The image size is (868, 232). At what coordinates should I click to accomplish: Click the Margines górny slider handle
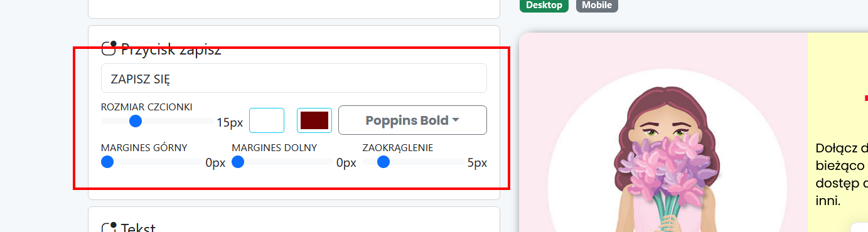click(107, 162)
